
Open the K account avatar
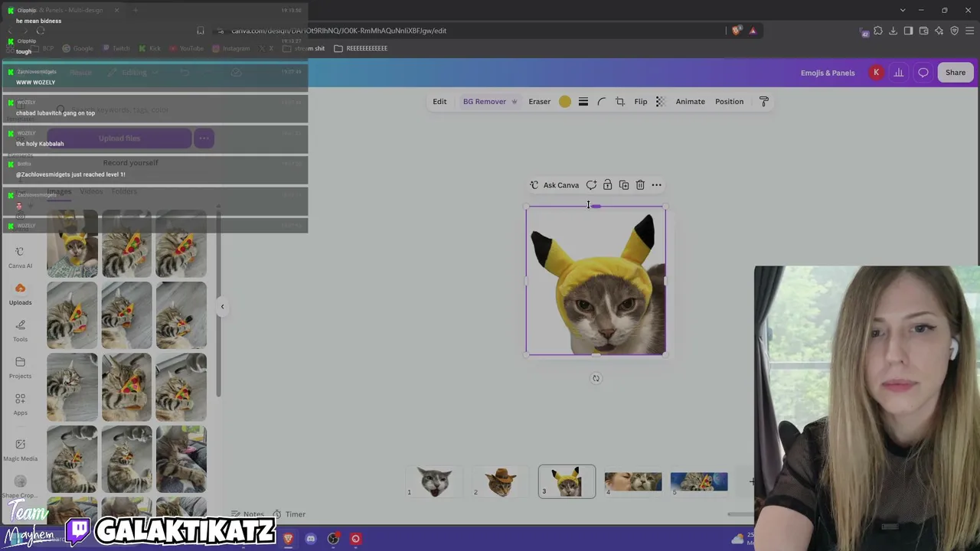(876, 73)
